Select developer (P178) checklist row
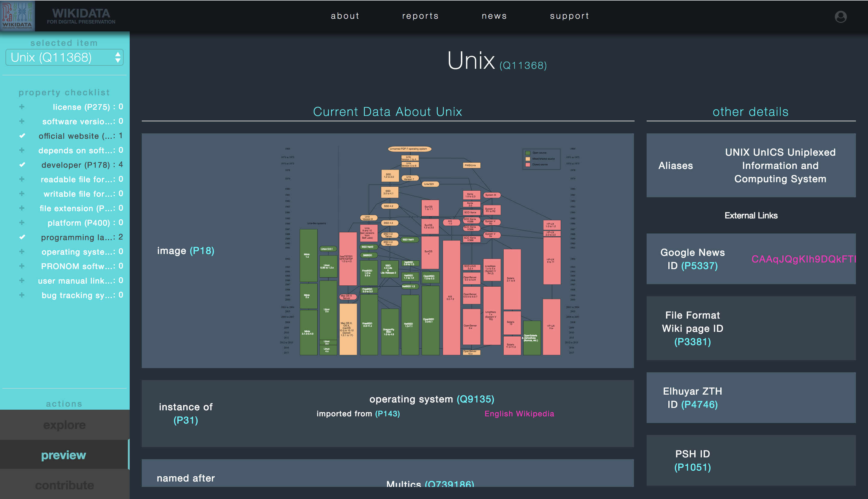The height and width of the screenshot is (499, 868). [71, 164]
